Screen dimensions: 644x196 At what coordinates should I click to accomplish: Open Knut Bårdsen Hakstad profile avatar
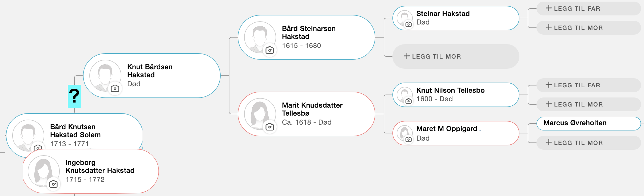105,76
